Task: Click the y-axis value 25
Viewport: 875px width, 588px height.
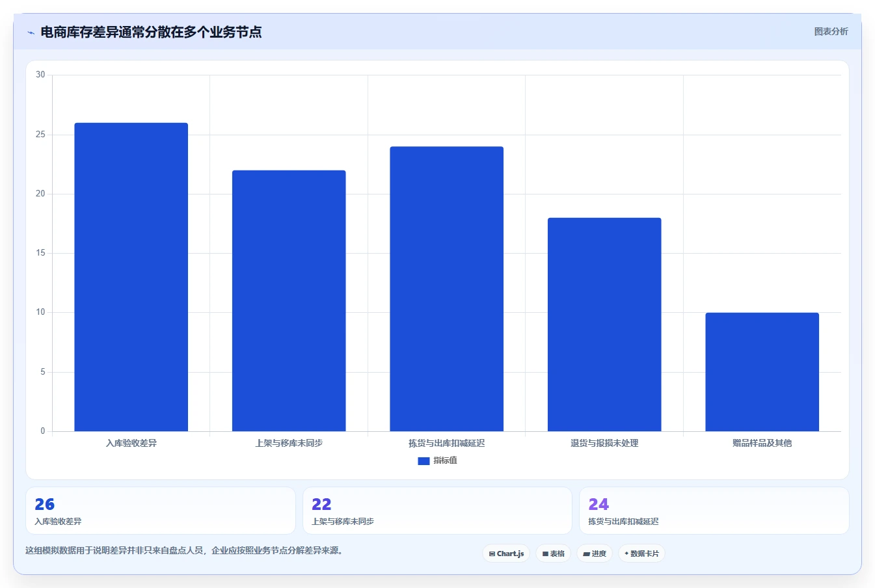Action: coord(40,135)
